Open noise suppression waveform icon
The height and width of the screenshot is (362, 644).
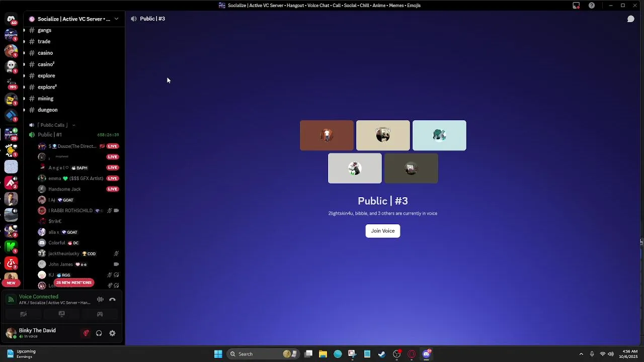pyautogui.click(x=100, y=300)
